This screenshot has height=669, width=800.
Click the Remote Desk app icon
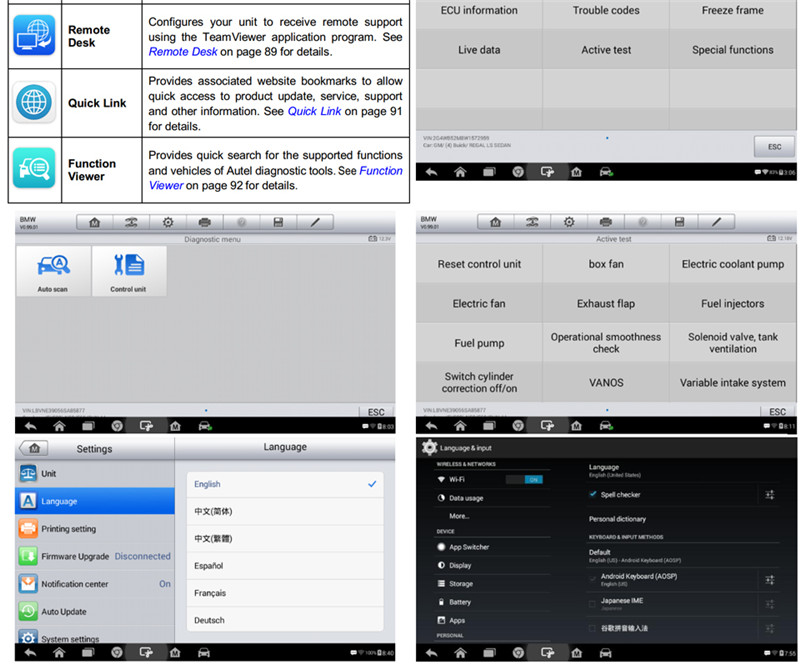point(34,36)
